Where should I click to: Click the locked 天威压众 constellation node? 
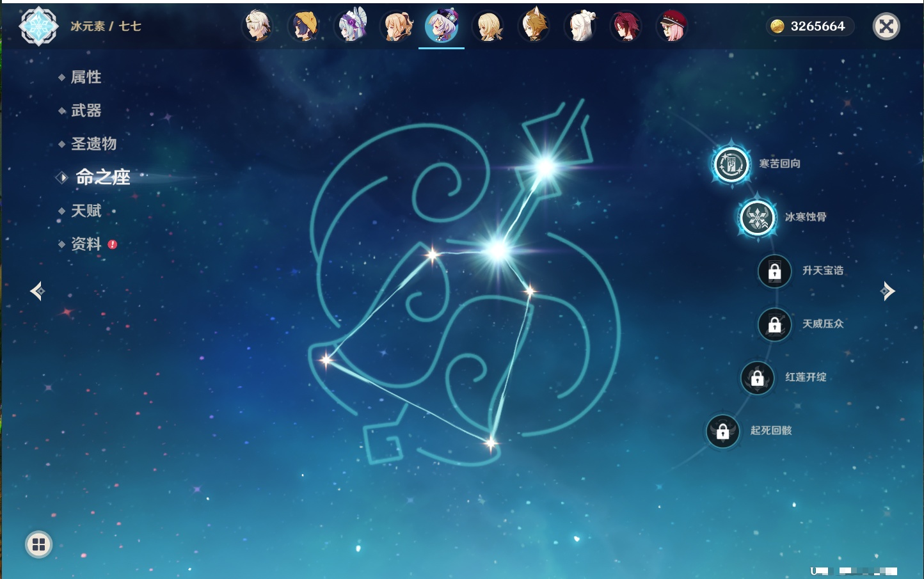point(774,324)
